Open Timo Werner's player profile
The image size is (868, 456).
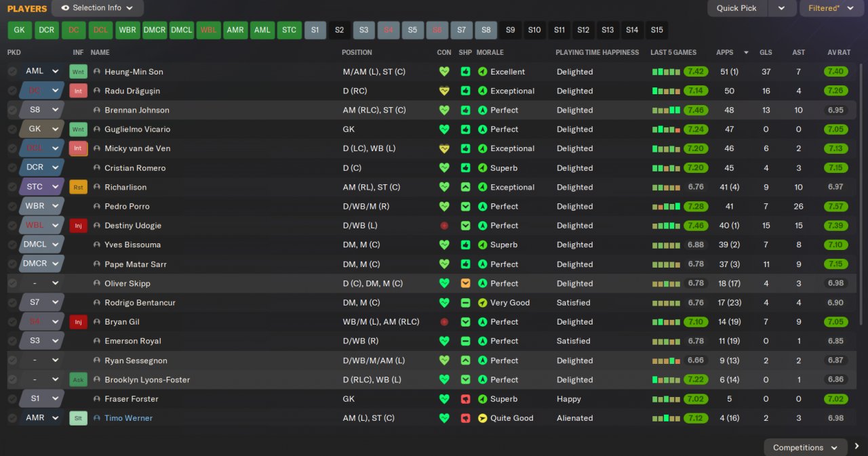128,418
